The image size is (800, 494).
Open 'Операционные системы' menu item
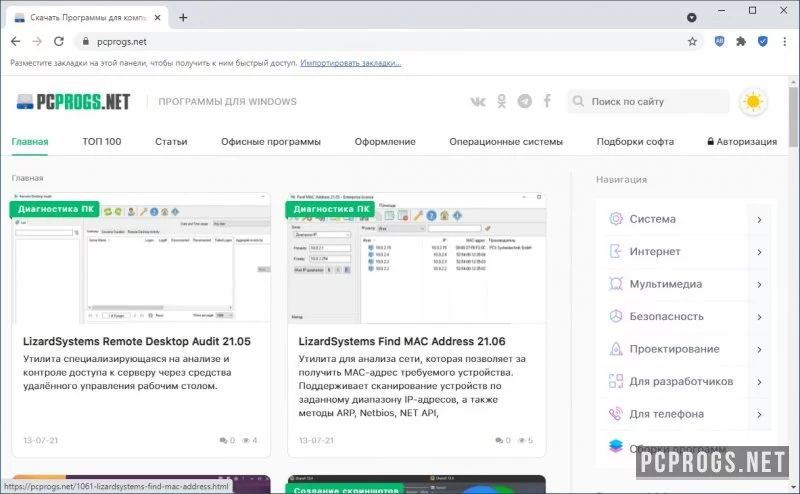tap(506, 141)
